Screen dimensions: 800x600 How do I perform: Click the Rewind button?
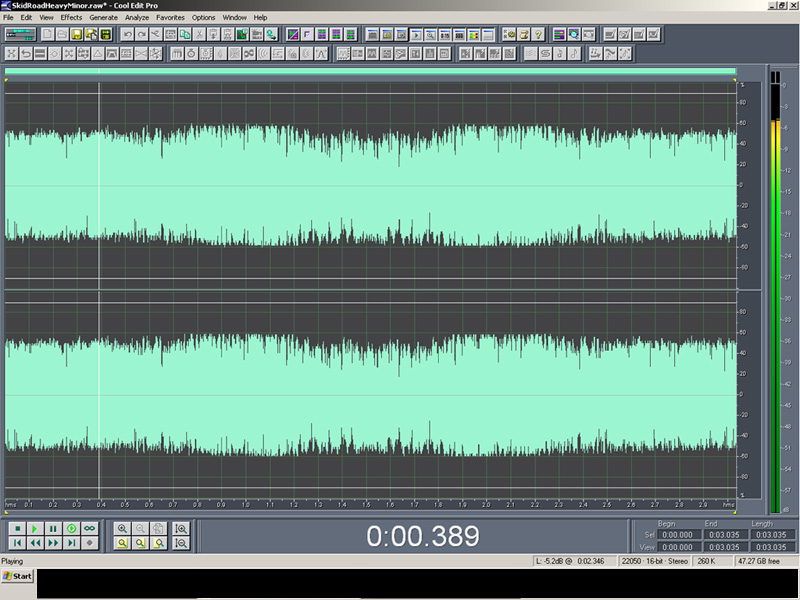coord(35,543)
